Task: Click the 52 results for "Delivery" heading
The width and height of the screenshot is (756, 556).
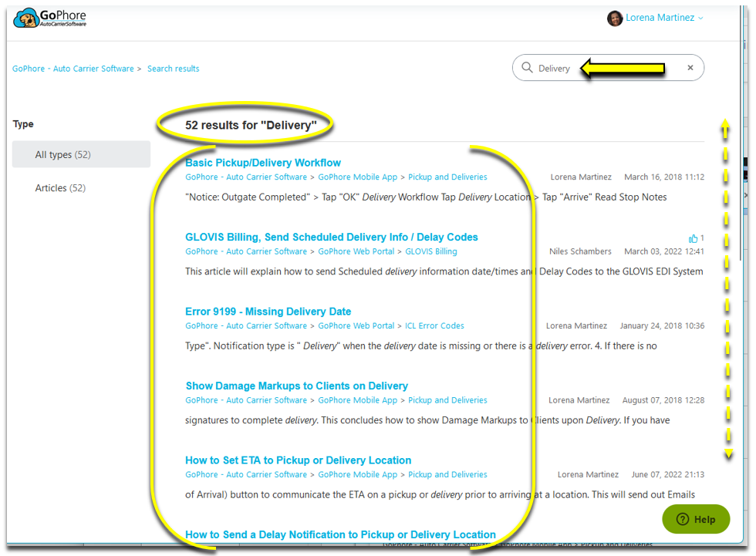Action: click(x=251, y=125)
